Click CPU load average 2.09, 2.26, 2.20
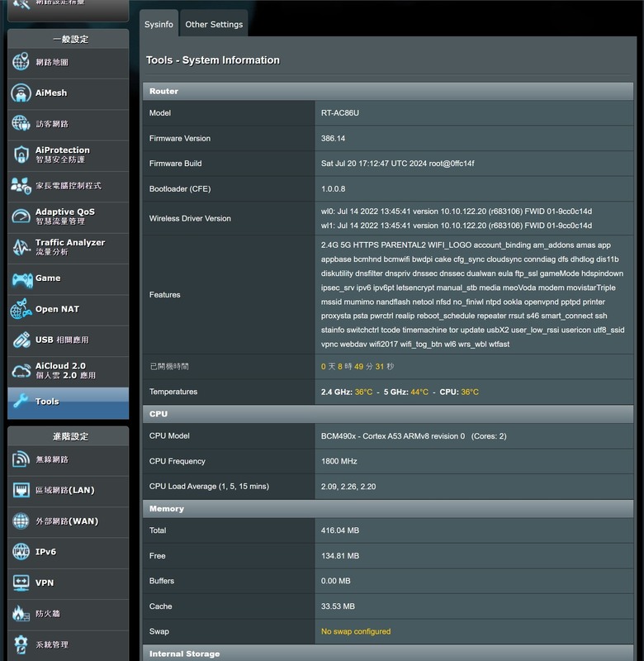 [348, 487]
